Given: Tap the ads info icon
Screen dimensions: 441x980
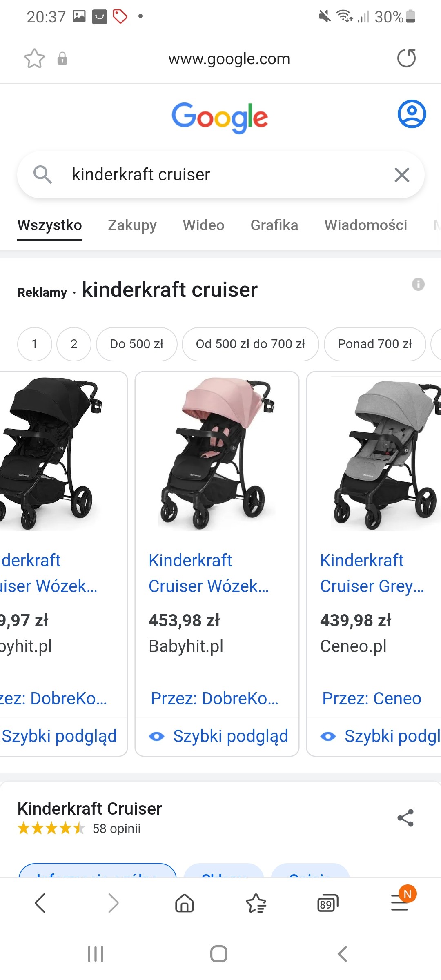Looking at the screenshot, I should pyautogui.click(x=418, y=284).
